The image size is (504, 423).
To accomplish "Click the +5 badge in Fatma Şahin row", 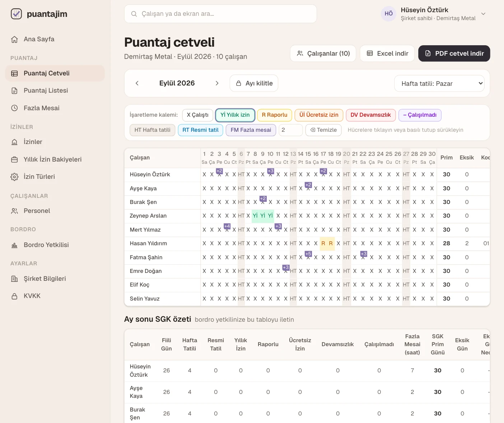I will 308,254.
